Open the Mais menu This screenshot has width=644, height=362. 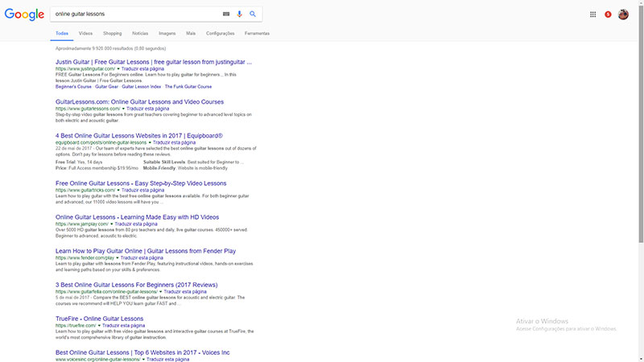(x=191, y=33)
